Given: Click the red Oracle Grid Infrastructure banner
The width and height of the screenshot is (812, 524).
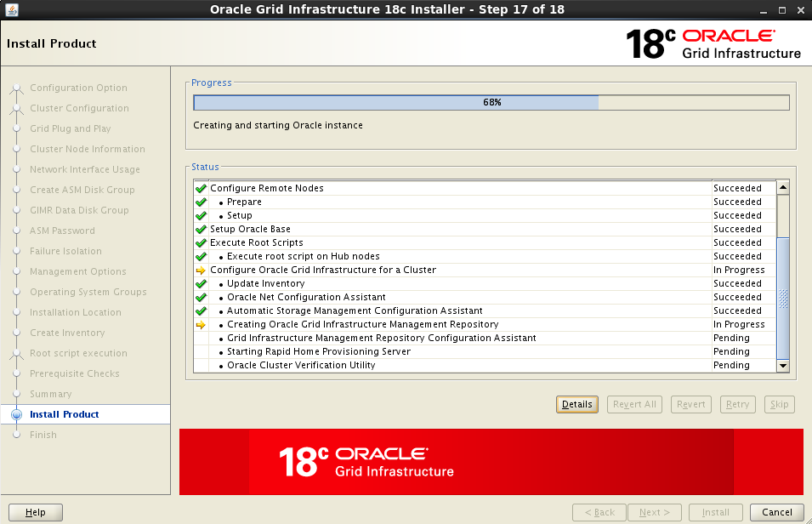Looking at the screenshot, I should pos(491,462).
